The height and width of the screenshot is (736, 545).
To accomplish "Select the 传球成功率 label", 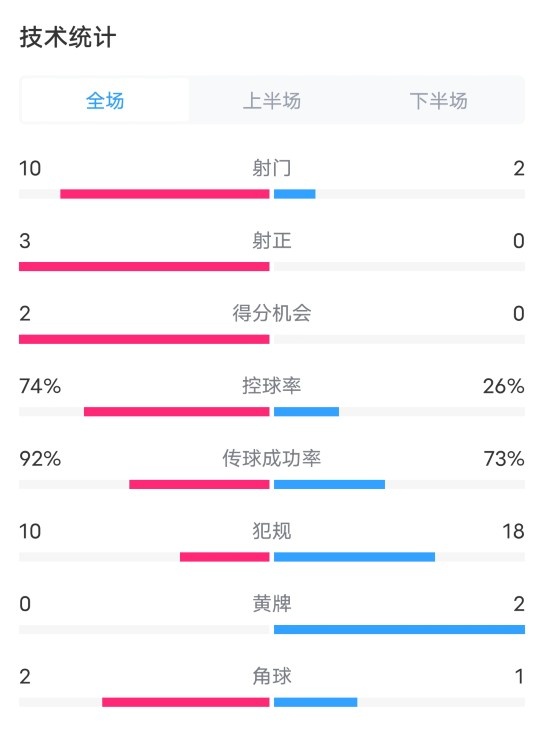I will [272, 458].
